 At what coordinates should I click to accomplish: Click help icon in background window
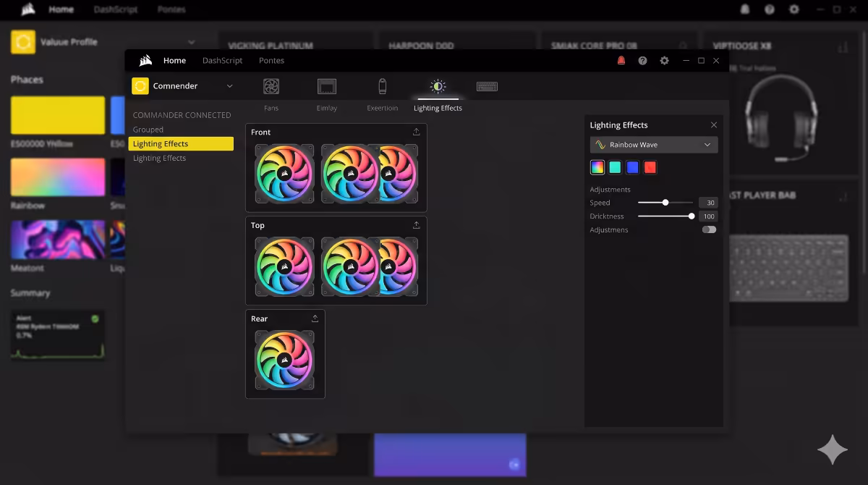tap(770, 9)
